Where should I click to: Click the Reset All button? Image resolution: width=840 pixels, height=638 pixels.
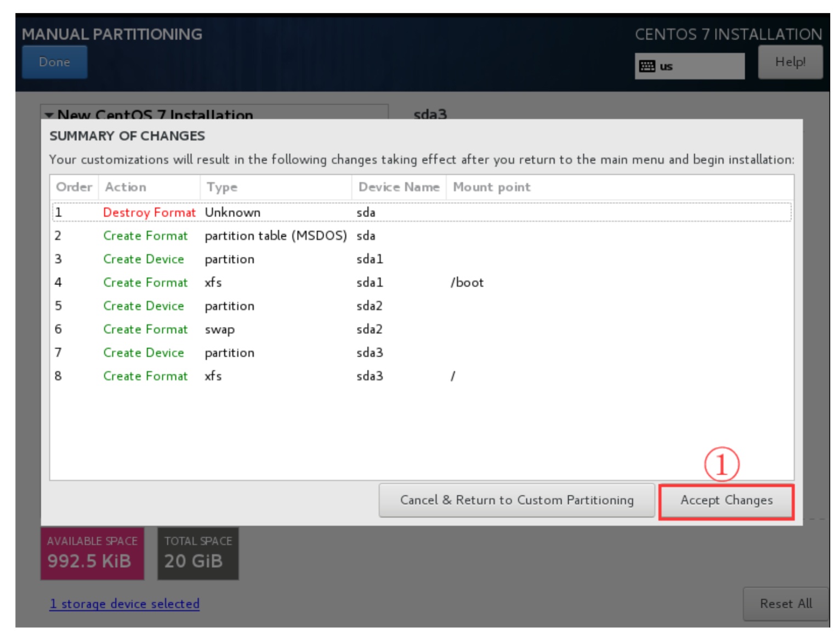785,603
